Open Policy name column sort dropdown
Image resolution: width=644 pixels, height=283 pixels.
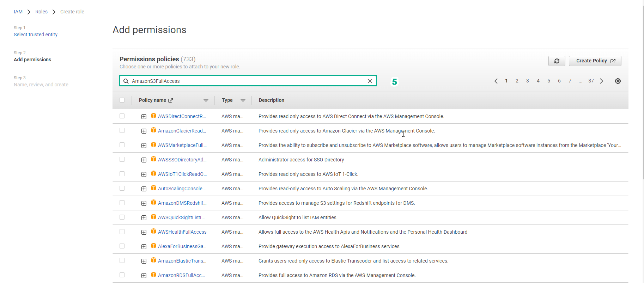coord(206,100)
